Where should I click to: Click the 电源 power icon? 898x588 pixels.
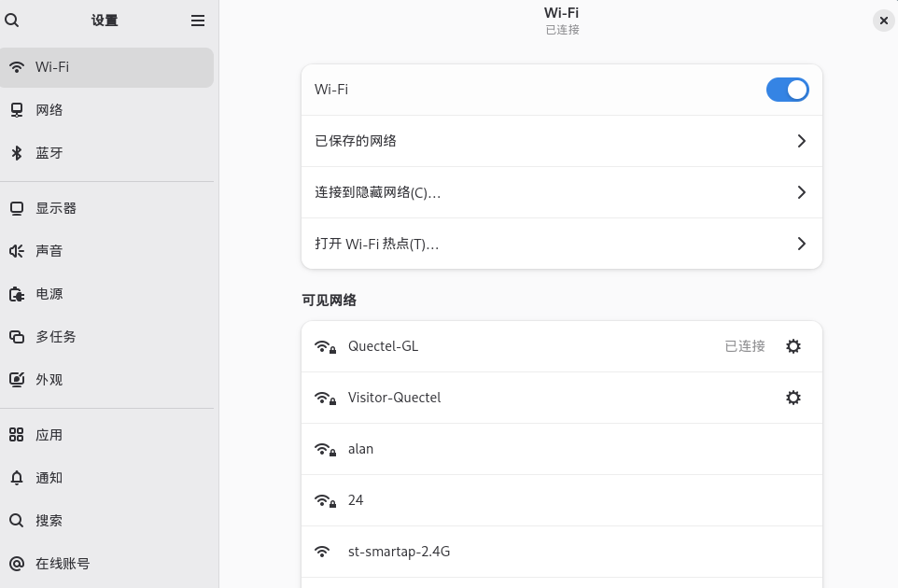(16, 294)
